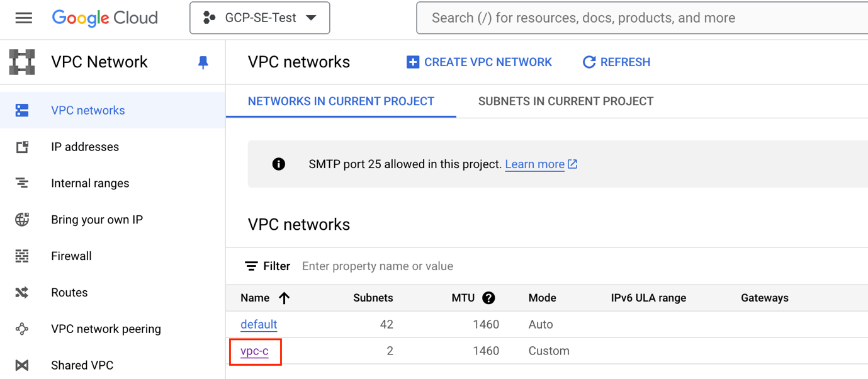
Task: Click the info icon in SMTP banner
Action: 278,164
